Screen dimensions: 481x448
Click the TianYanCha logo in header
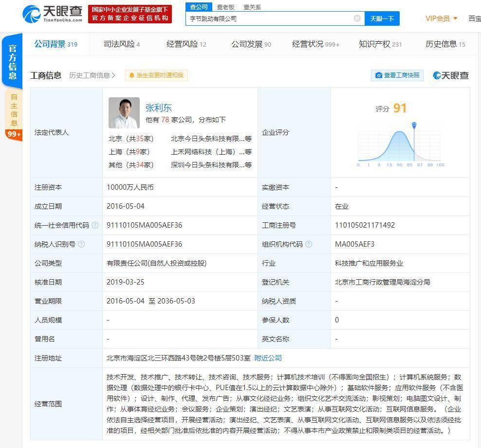pyautogui.click(x=52, y=14)
